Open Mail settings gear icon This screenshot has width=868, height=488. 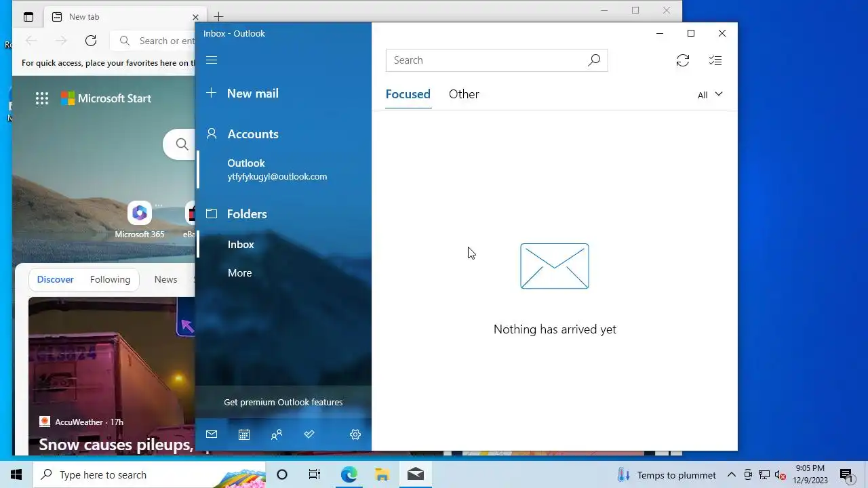click(355, 434)
